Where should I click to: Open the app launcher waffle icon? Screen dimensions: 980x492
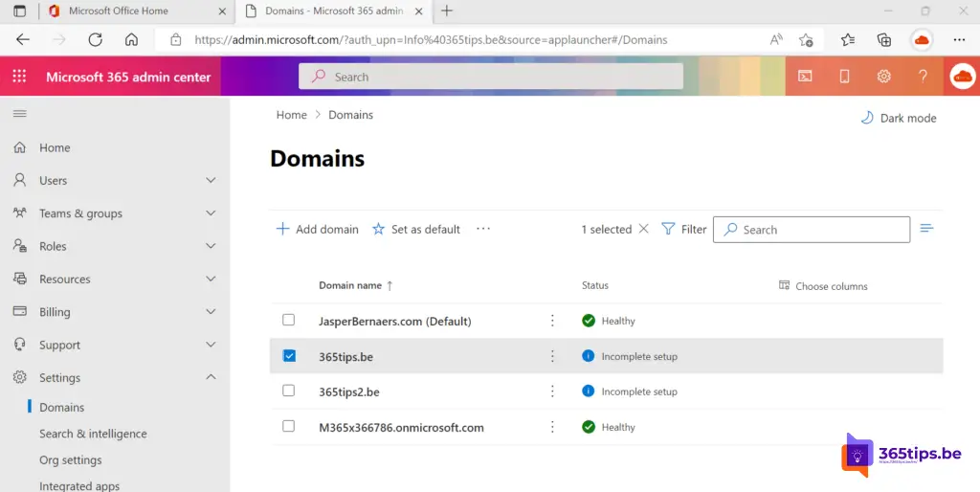tap(19, 77)
